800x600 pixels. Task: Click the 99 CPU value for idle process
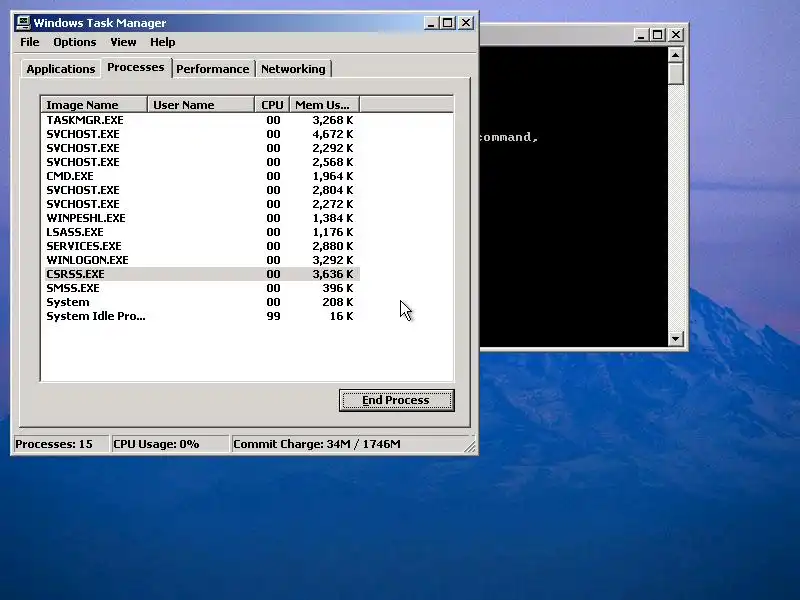(x=273, y=316)
